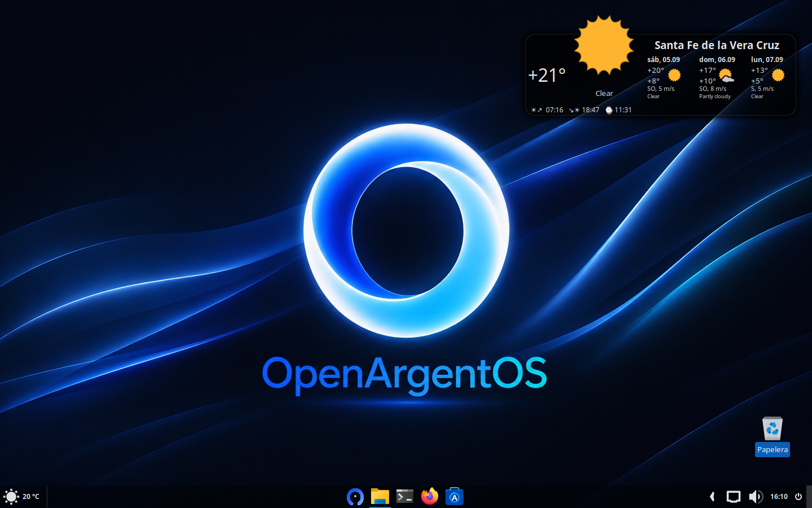Select the lun, 07.09 forecast day
The image size is (812, 508).
coord(767,60)
